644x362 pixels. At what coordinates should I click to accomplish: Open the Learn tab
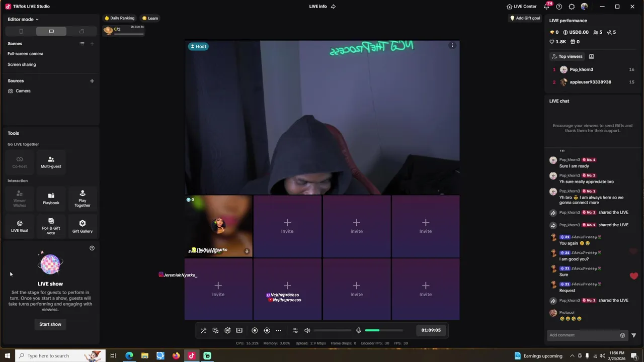(x=150, y=18)
